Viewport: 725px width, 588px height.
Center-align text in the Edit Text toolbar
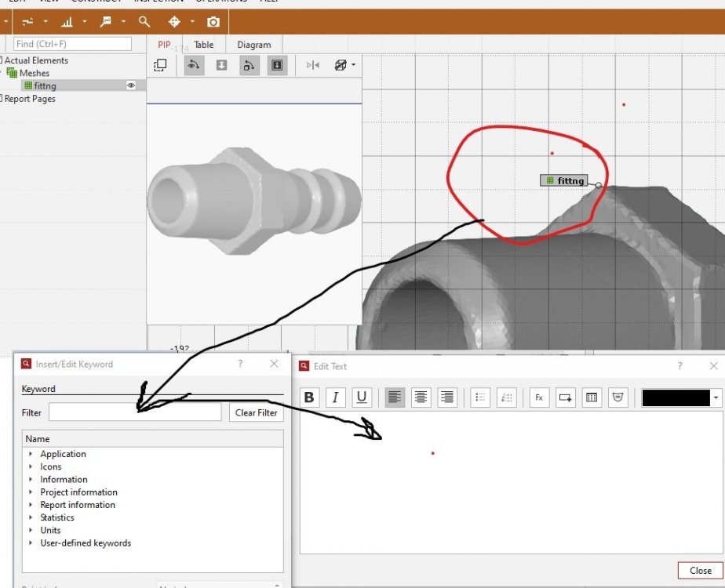pyautogui.click(x=421, y=397)
